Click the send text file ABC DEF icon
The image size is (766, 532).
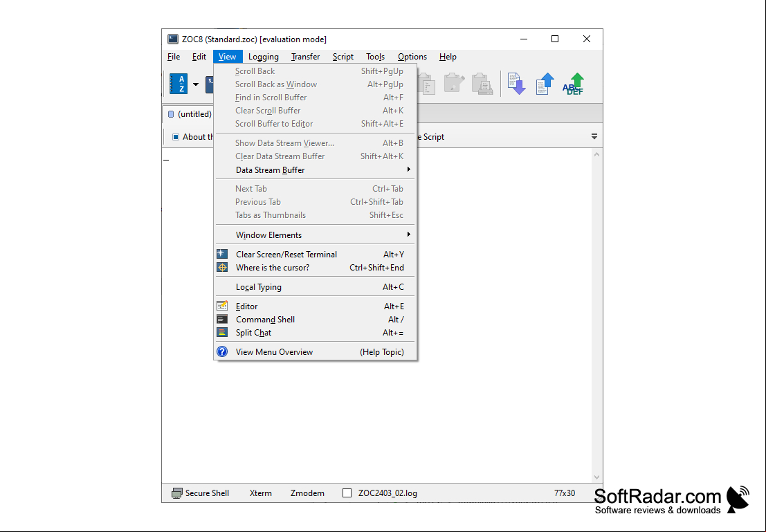point(574,84)
